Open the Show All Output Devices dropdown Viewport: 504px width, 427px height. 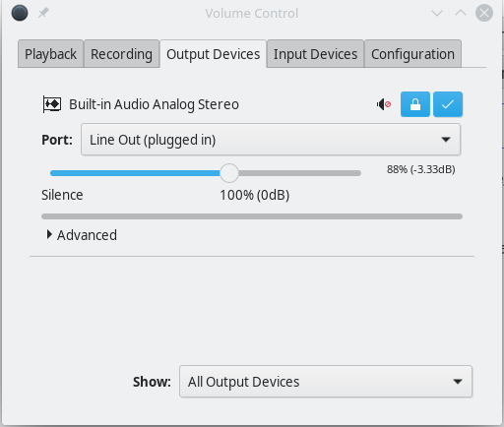[x=326, y=382]
